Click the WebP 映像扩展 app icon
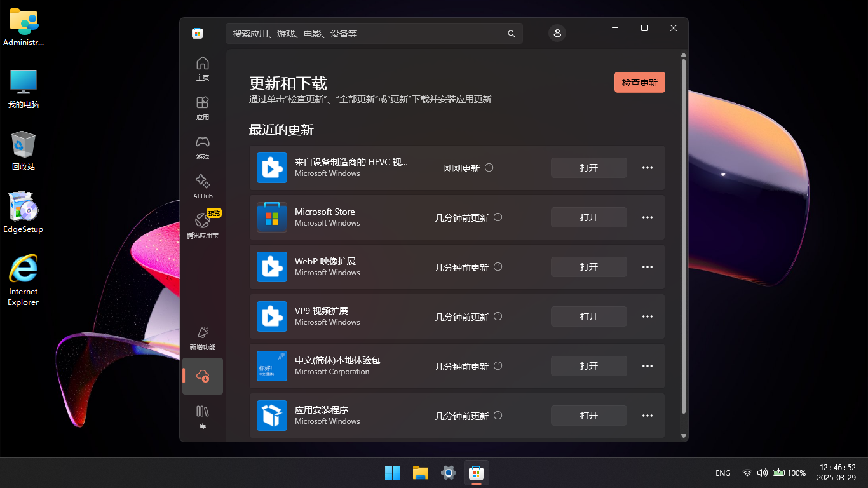Image resolution: width=868 pixels, height=488 pixels. point(272,267)
